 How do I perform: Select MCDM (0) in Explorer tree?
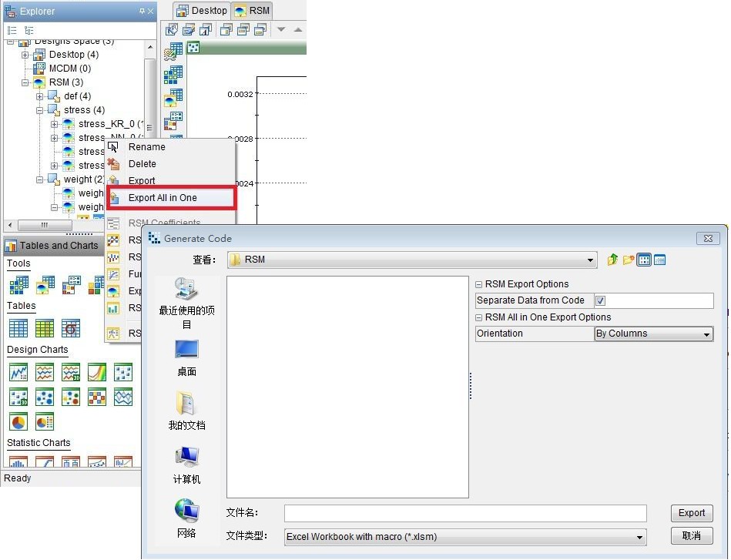point(70,69)
